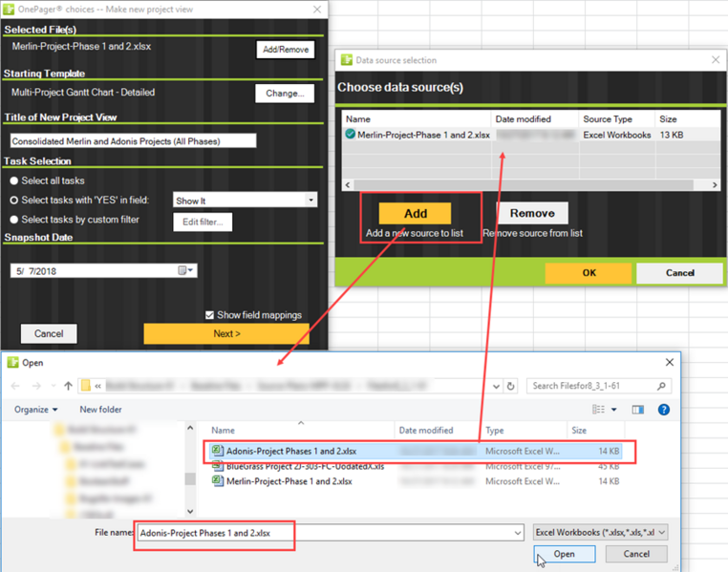Open the 'Show It' field dropdown
The image size is (728, 572).
310,200
